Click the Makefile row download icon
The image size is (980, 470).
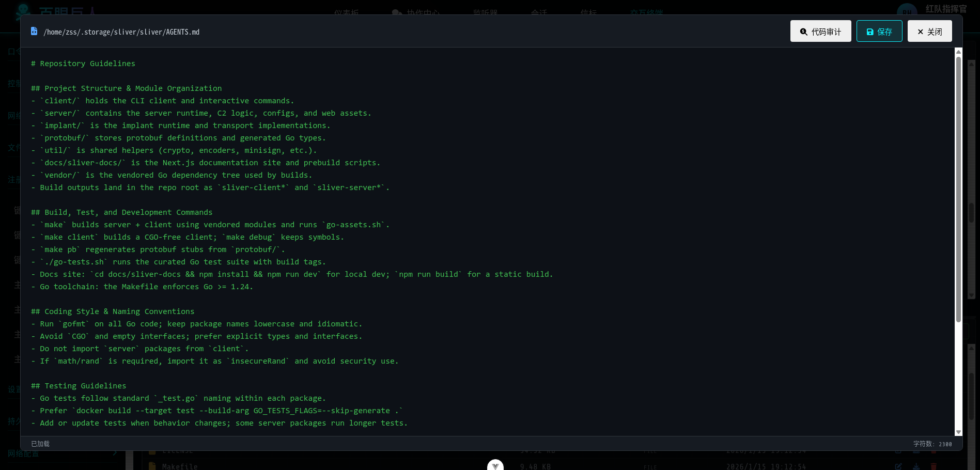(916, 466)
